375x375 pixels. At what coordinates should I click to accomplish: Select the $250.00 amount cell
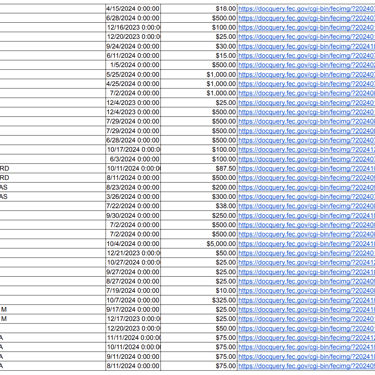click(x=199, y=215)
